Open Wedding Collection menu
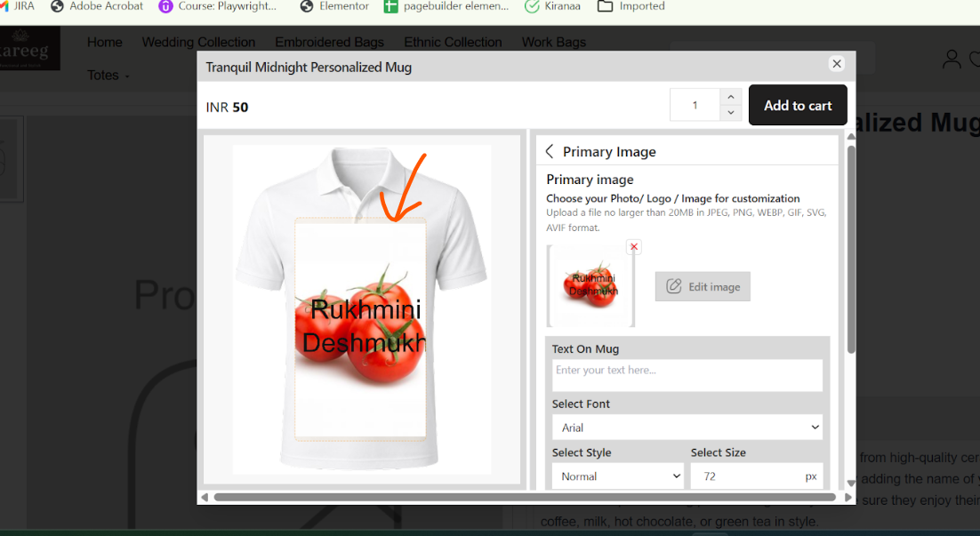This screenshot has height=536, width=980. pyautogui.click(x=198, y=42)
